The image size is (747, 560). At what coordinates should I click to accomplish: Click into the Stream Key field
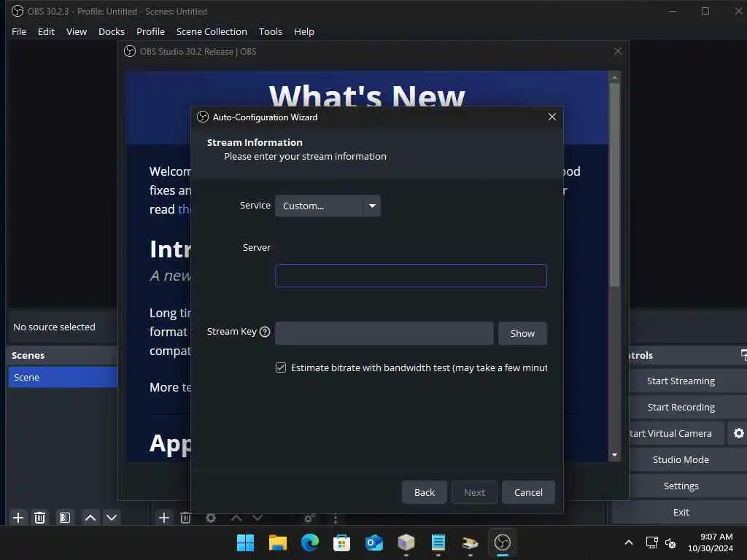[x=384, y=333]
